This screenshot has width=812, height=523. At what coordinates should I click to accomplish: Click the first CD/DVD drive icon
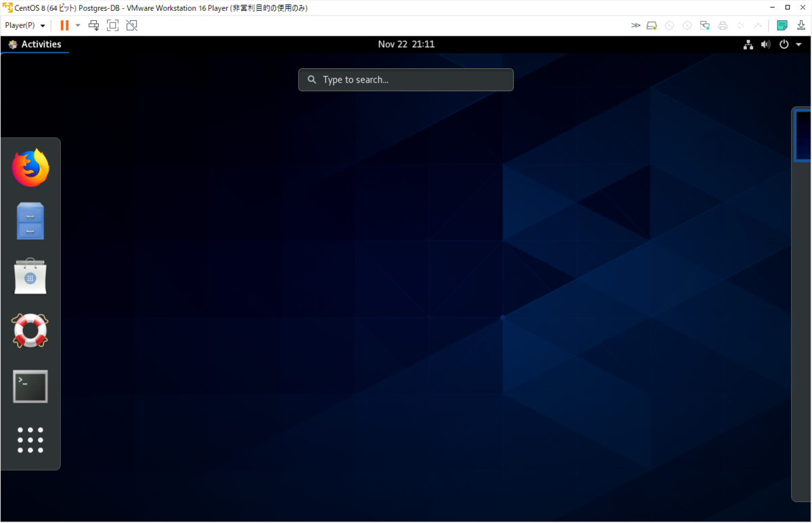669,26
